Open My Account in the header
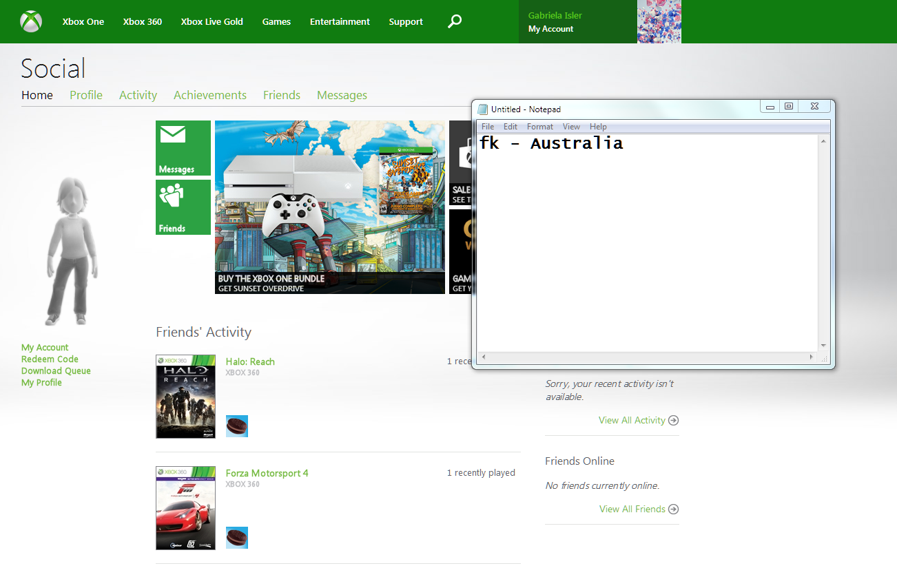Image resolution: width=897 pixels, height=588 pixels. 551,29
